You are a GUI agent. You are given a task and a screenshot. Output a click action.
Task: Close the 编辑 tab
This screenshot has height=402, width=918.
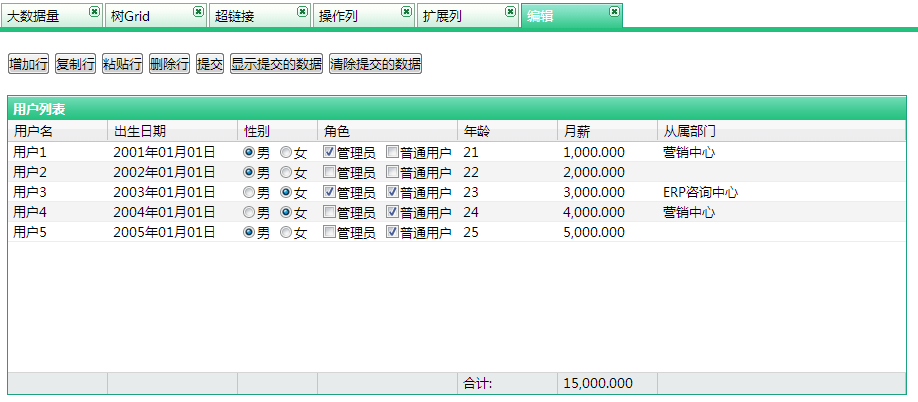point(614,12)
